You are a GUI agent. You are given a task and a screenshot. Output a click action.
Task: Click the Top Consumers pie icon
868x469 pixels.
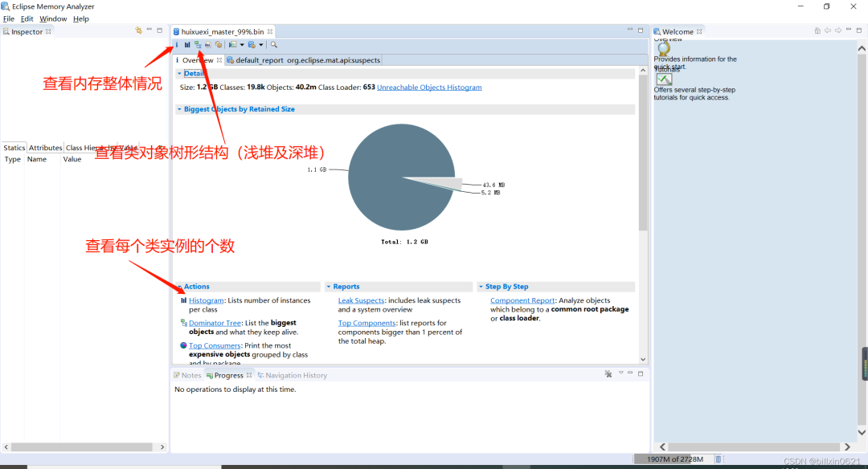pos(183,345)
